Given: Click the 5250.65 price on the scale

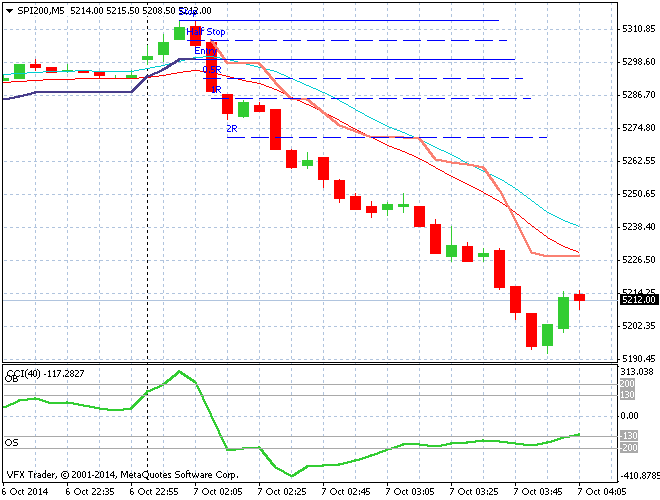Looking at the screenshot, I should tap(637, 194).
